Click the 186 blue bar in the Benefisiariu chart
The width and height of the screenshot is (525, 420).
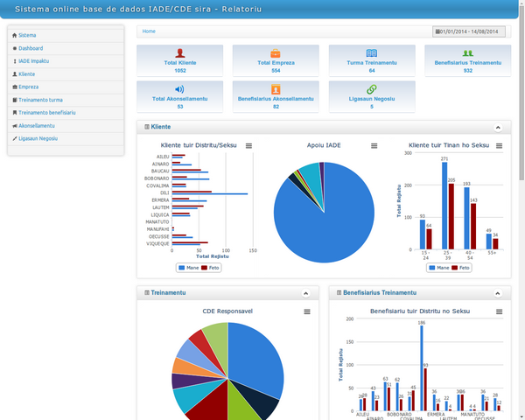422,368
